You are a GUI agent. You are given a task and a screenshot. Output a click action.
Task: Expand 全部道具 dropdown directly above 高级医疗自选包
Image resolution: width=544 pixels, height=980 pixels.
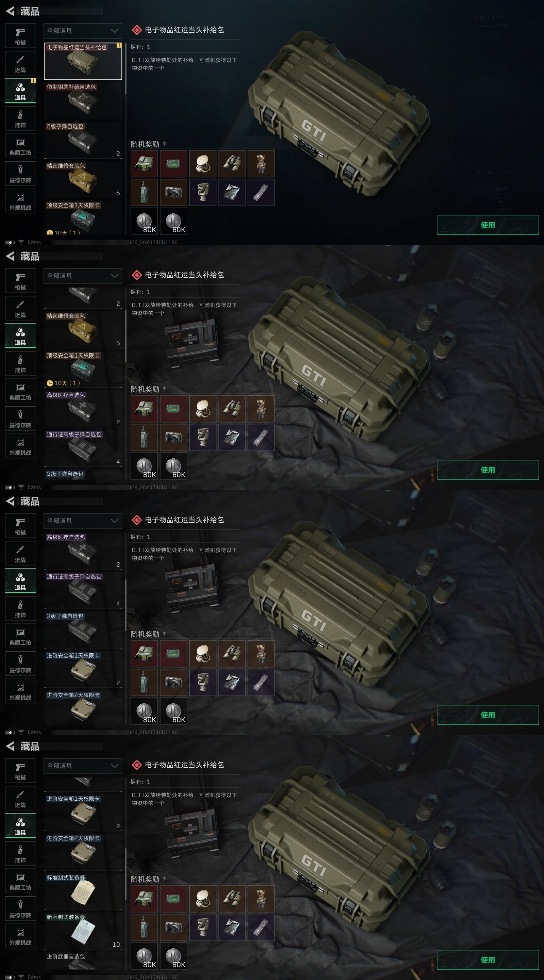click(83, 521)
